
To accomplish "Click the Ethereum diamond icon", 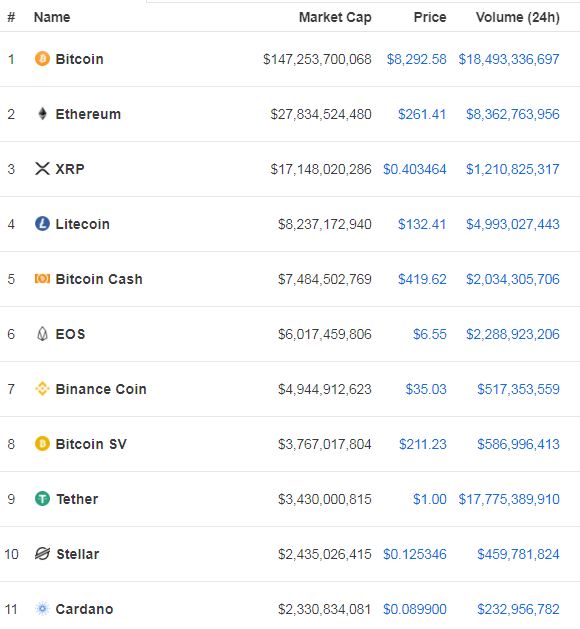I will (x=42, y=114).
